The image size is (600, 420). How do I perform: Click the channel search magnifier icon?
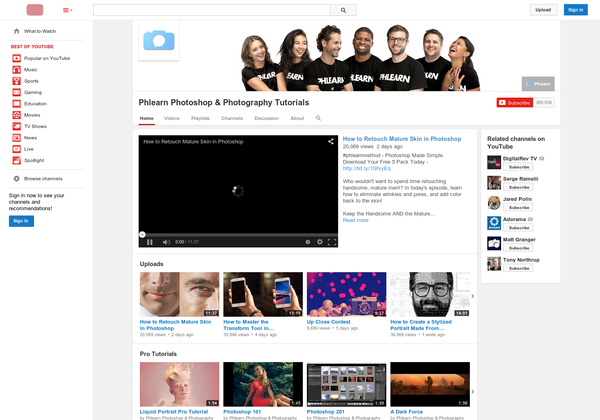(x=318, y=118)
